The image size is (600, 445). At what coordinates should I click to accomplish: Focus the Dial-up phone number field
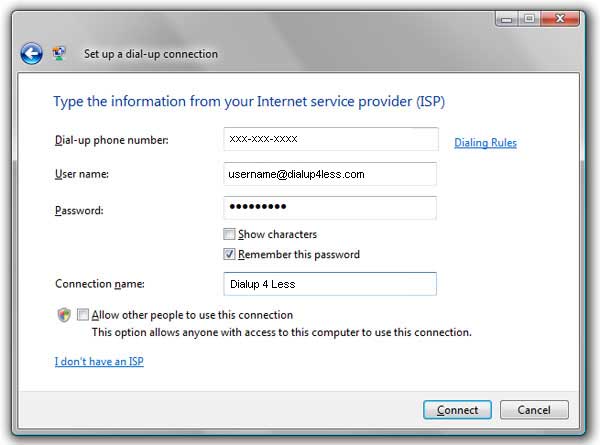tap(331, 139)
